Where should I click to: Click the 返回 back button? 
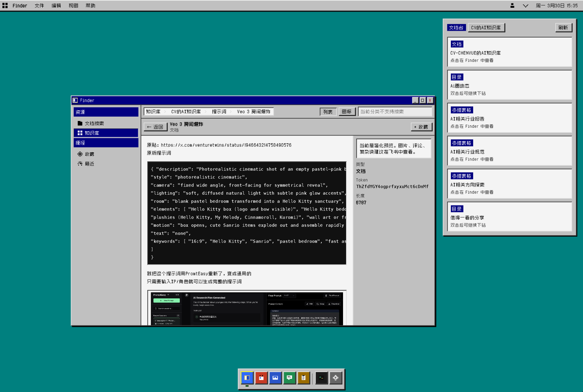pyautogui.click(x=155, y=127)
